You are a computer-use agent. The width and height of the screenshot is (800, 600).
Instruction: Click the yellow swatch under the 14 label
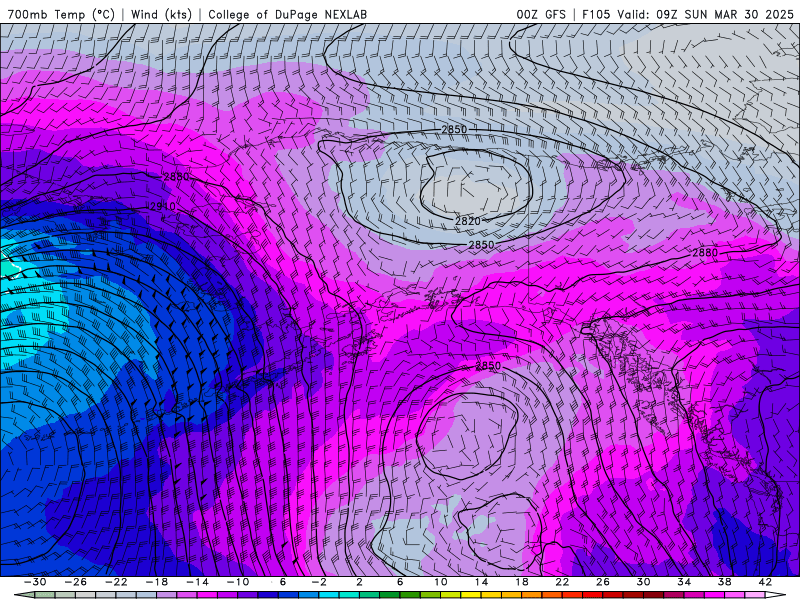tap(471, 595)
